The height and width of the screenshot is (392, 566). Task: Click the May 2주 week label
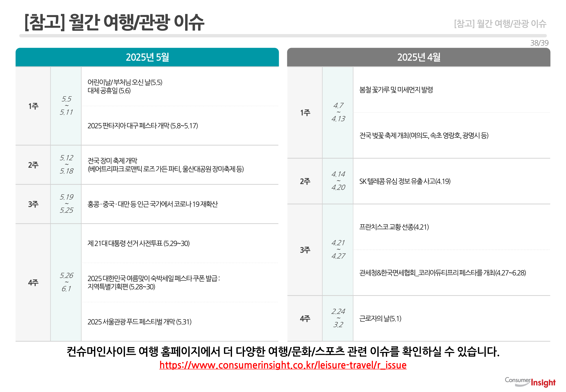[33, 165]
